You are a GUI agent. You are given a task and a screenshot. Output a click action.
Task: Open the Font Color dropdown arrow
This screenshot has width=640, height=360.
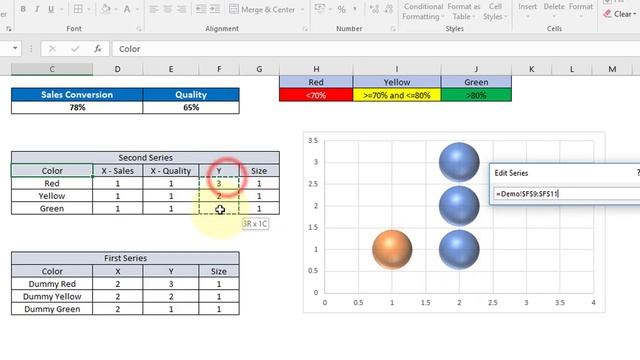pos(137,9)
